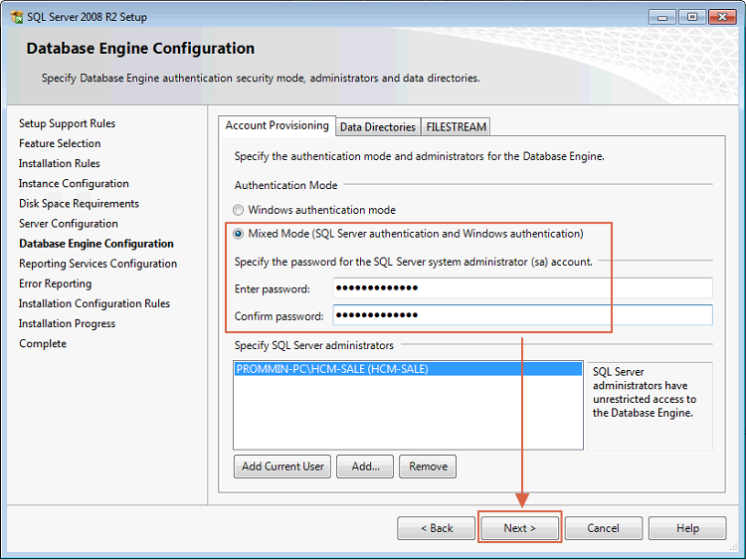Image resolution: width=746 pixels, height=560 pixels.
Task: Click Complete step in sidebar
Action: [43, 343]
